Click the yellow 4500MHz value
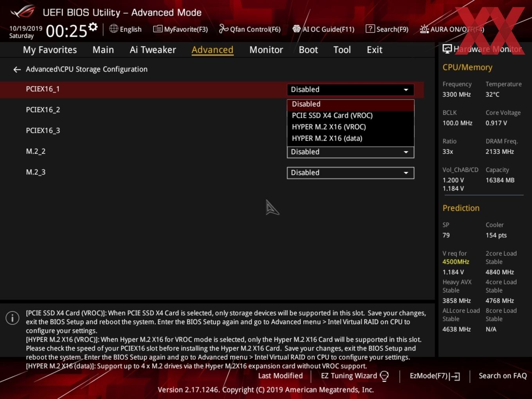This screenshot has width=532, height=399. coord(456,262)
